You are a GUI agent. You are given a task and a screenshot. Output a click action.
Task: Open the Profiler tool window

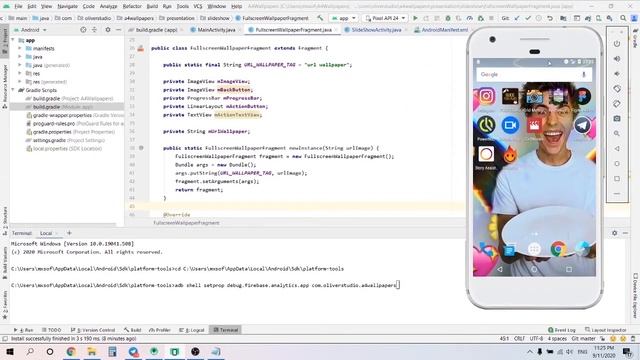[160, 330]
